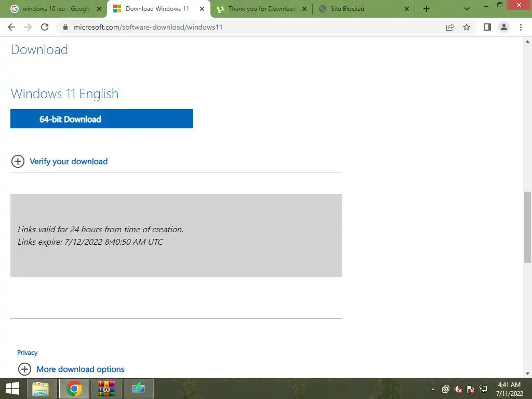Click the muted volume tray icon
Image resolution: width=532 pixels, height=399 pixels.
(458, 389)
